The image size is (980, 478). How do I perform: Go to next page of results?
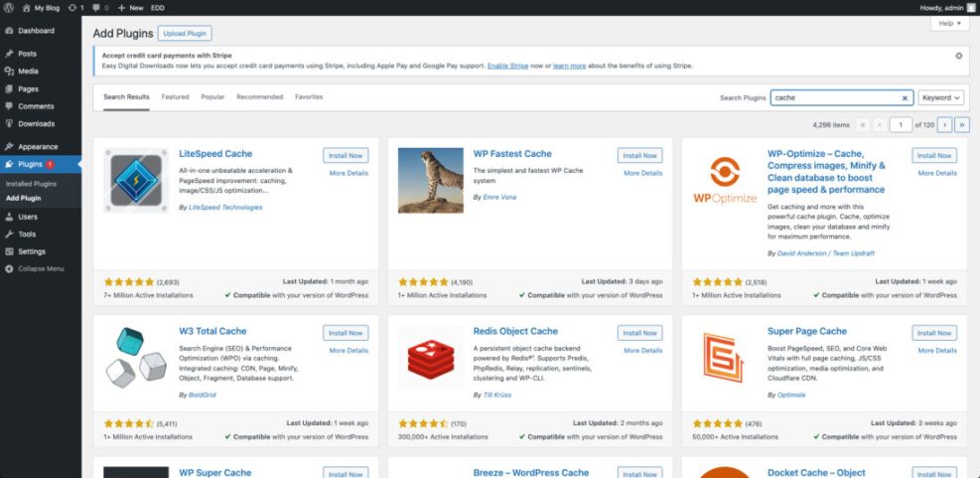pyautogui.click(x=944, y=124)
